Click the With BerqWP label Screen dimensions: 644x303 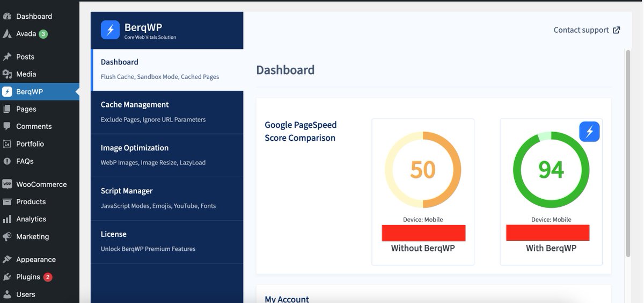[551, 248]
